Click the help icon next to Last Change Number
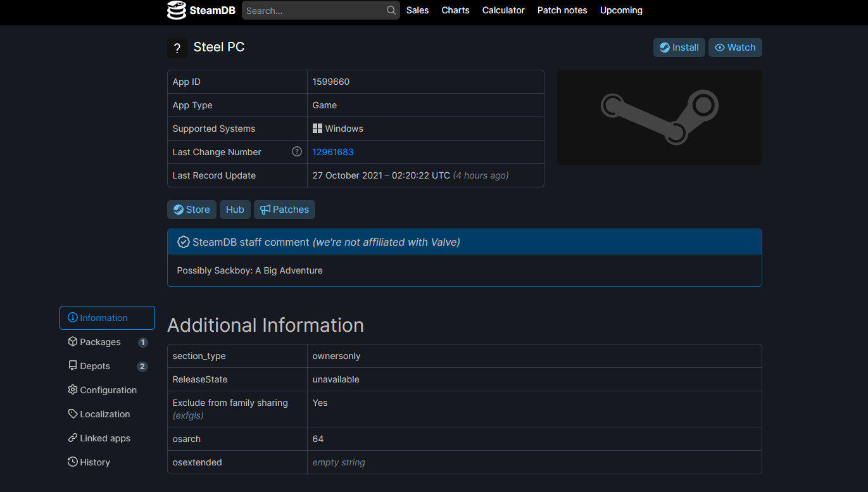Viewport: 868px width, 492px height. coord(296,151)
